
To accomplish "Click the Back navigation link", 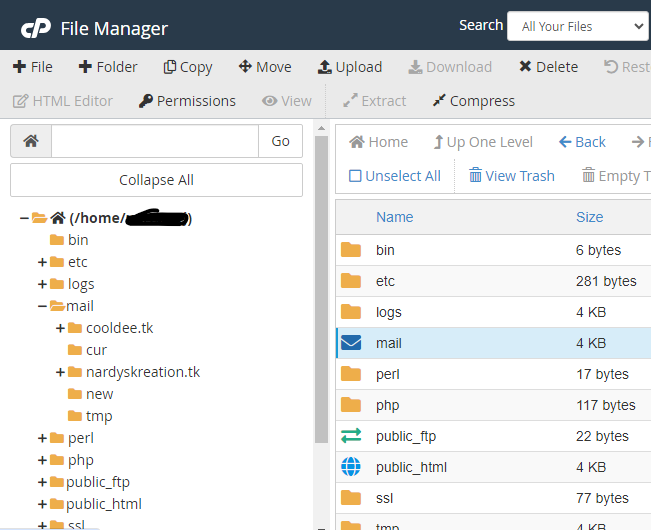I will pos(582,142).
